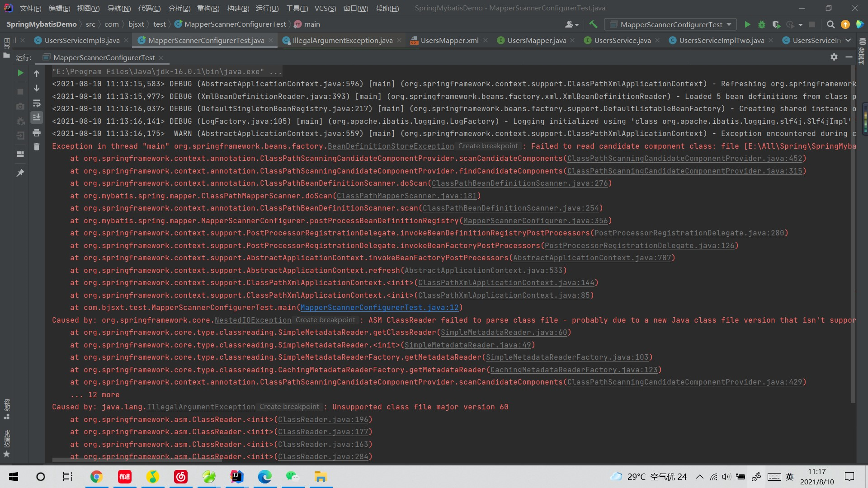
Task: Open the 运行(U) menu
Action: tap(267, 8)
